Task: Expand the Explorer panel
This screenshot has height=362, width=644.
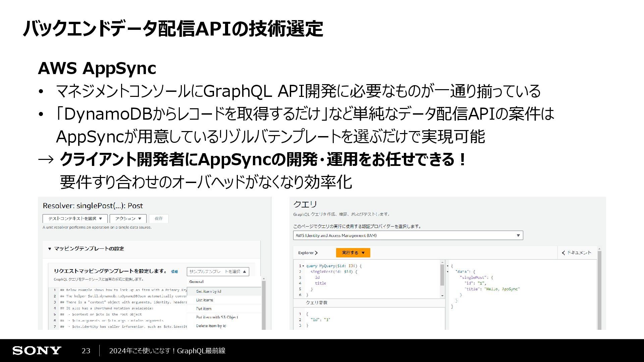Action: [x=308, y=253]
